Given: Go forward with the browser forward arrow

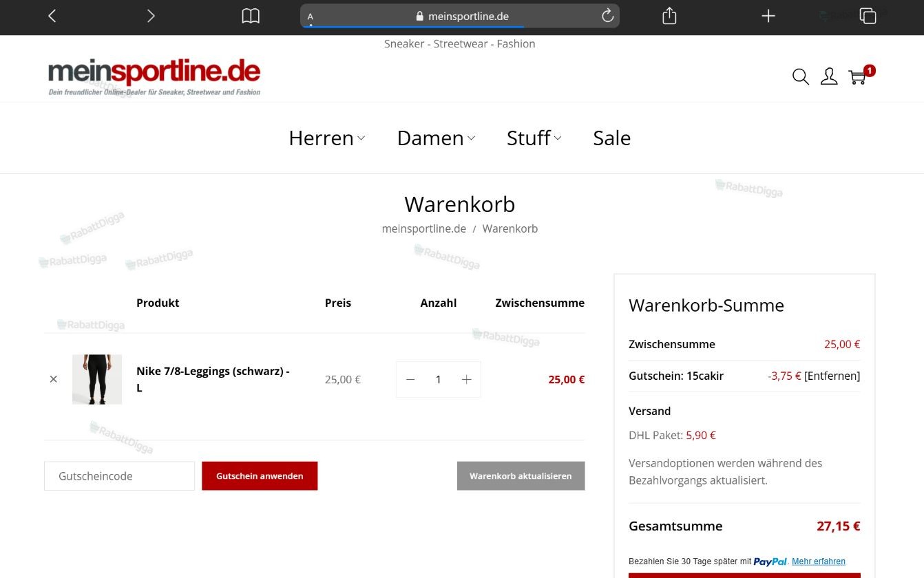Looking at the screenshot, I should point(151,16).
